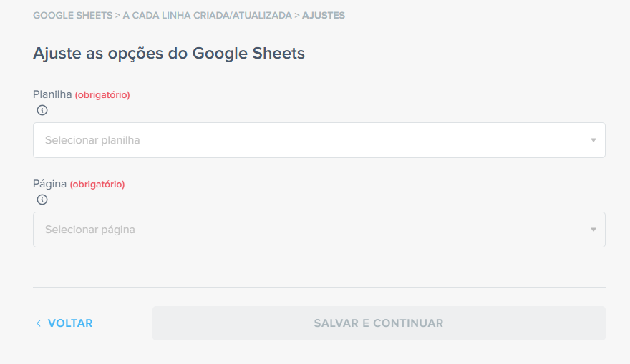Screen dimensions: 630x364
Task: Open the Selecionar página combo box
Action: coord(319,230)
